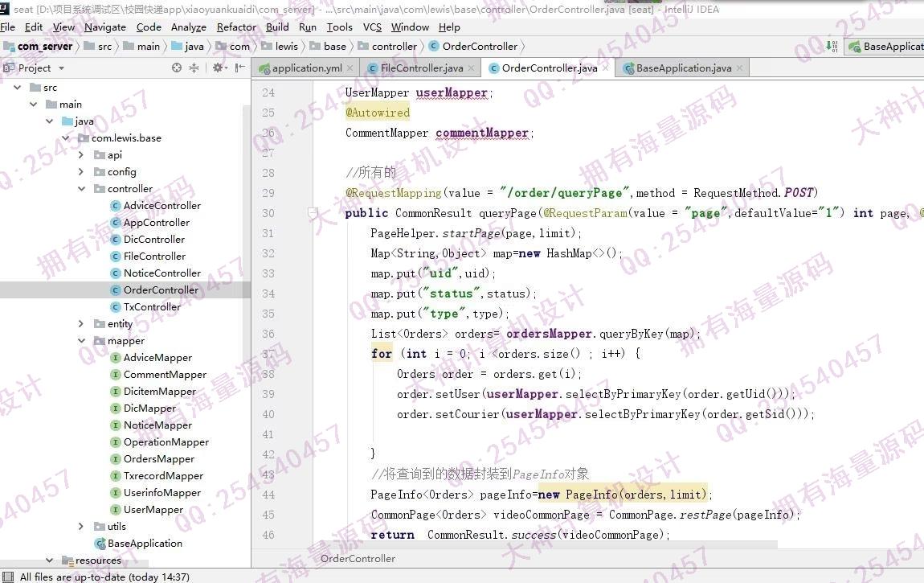Select FileController in the project tree
Screen dimensions: 924x583
pyautogui.click(x=154, y=257)
